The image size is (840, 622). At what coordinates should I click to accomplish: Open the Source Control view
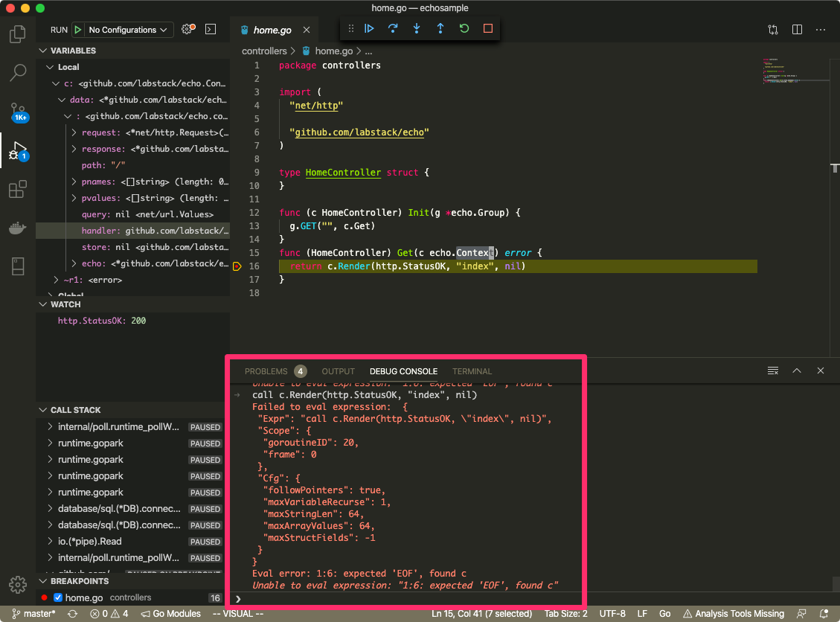coord(18,112)
